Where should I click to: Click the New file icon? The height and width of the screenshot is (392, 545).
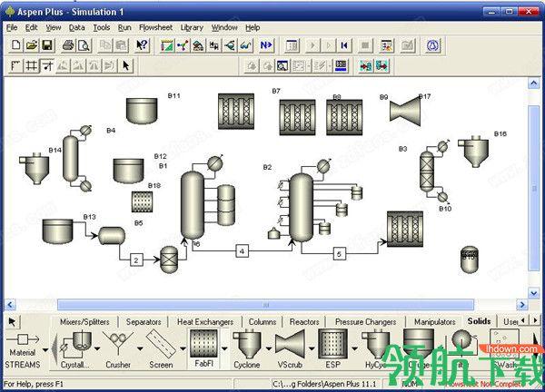(16, 45)
